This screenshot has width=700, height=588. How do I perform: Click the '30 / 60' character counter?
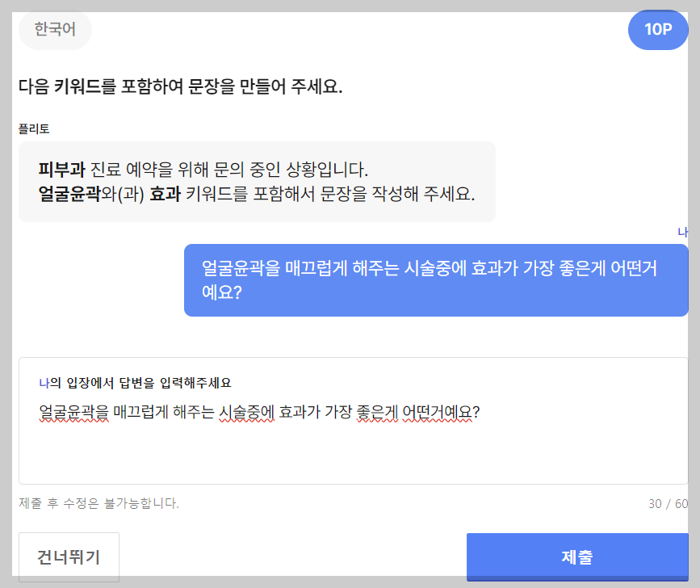pyautogui.click(x=669, y=504)
